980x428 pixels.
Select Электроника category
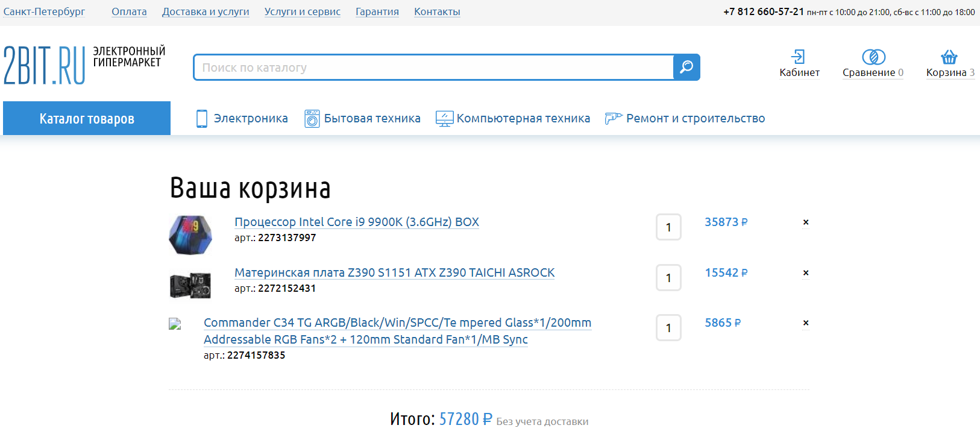(251, 118)
